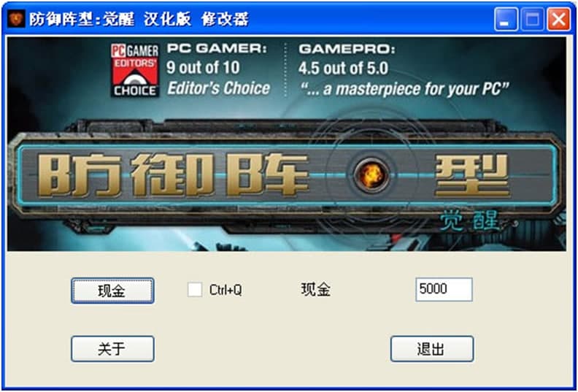
Task: Click the fiery orb emblem in the banner
Action: tap(371, 174)
